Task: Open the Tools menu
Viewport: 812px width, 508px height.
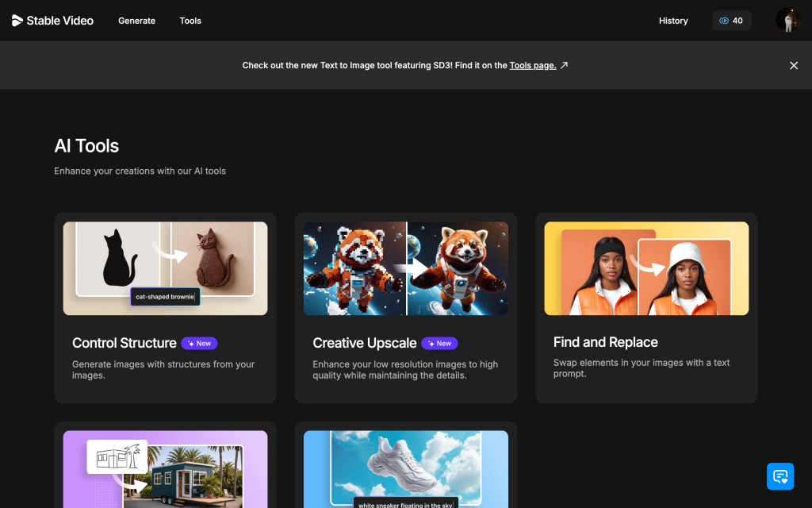Action: [x=190, y=21]
